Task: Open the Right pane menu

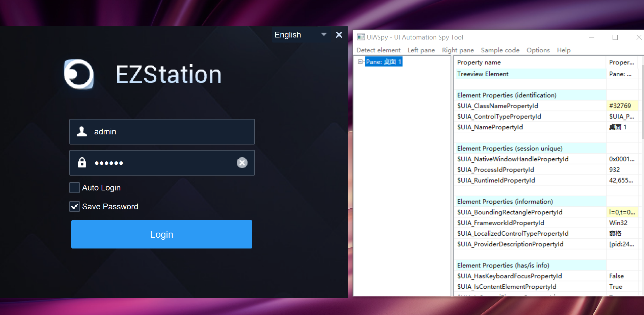Action: click(x=458, y=50)
